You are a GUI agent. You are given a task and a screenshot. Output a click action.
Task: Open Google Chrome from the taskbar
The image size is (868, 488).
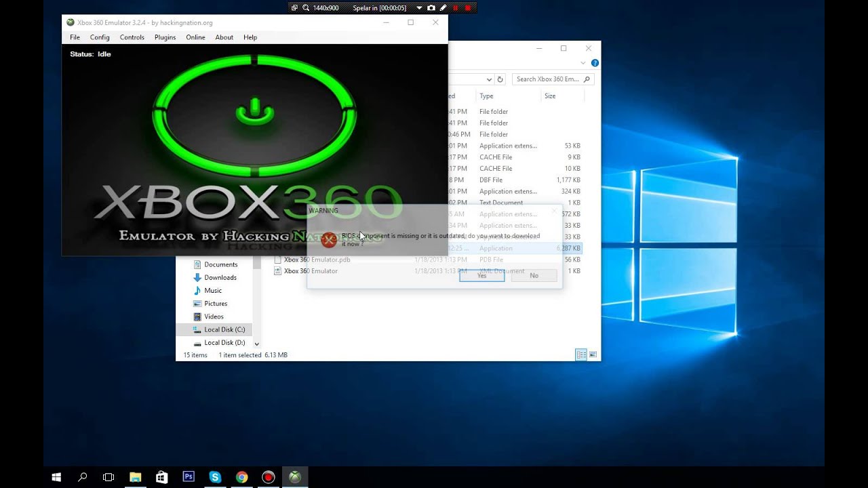pos(241,477)
